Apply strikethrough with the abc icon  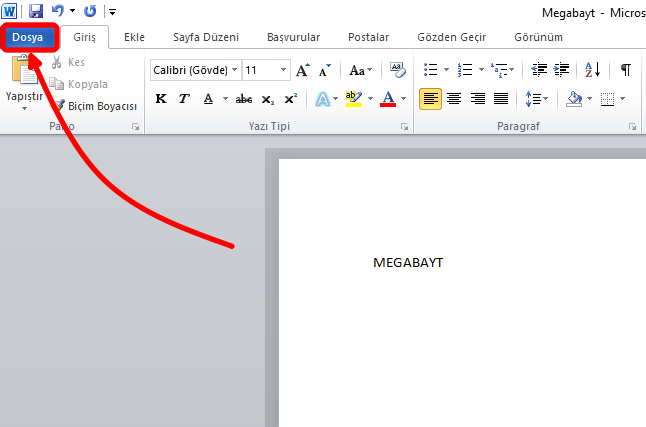click(x=243, y=99)
